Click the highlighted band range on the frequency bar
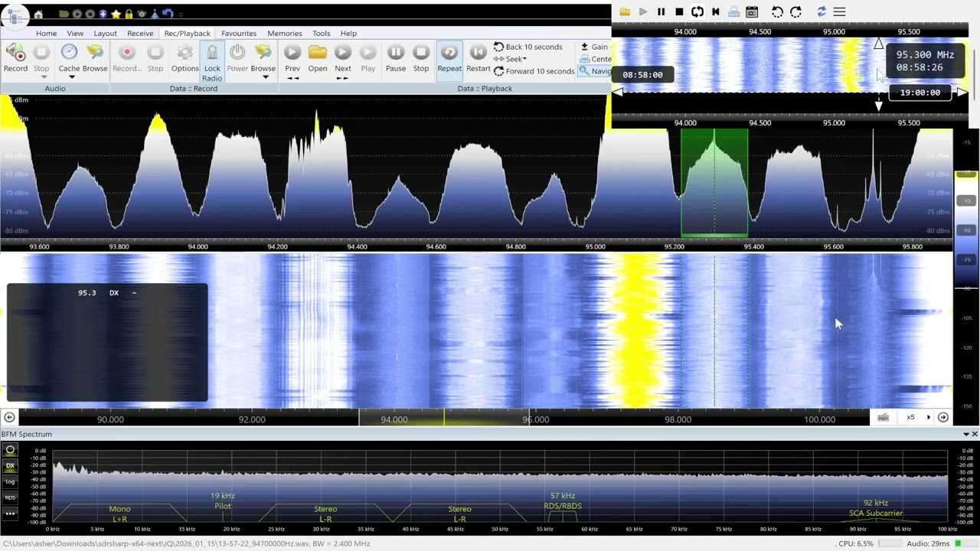The width and height of the screenshot is (980, 551). tap(445, 417)
